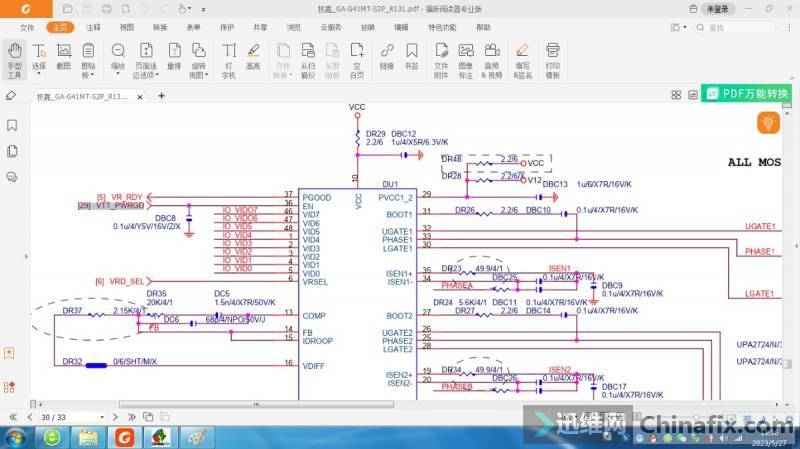Screen dimensions: 800x449
Task: Open the 帮助 tab
Action: [x=483, y=28]
